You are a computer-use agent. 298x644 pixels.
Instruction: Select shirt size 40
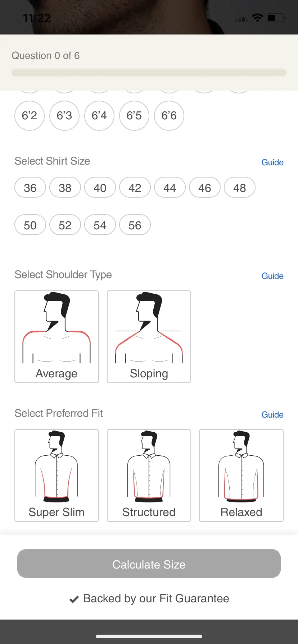point(100,188)
